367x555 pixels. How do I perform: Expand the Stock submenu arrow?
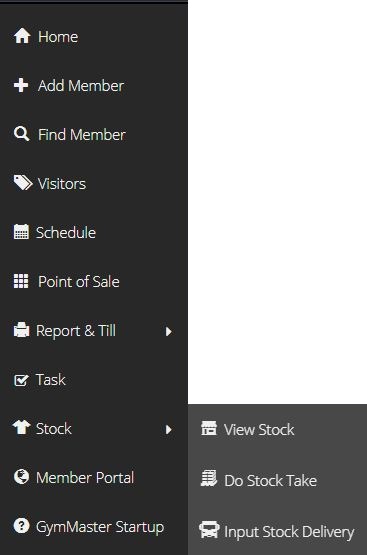click(169, 429)
